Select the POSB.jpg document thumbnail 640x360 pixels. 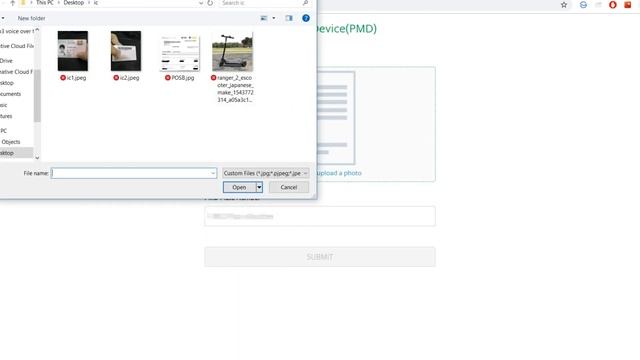click(x=180, y=53)
